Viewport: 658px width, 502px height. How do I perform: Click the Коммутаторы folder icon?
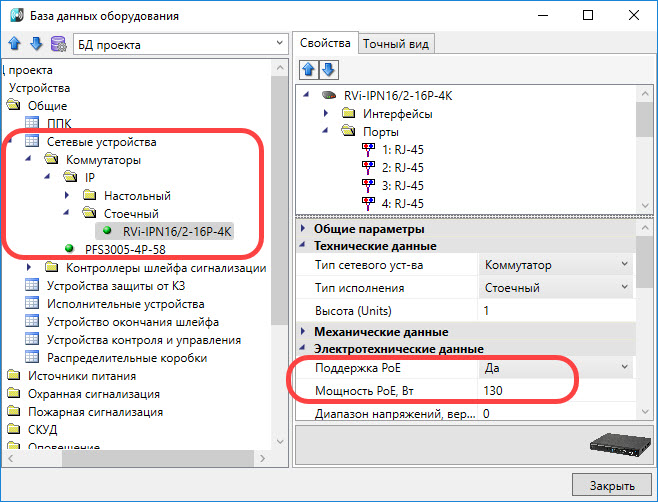51,159
